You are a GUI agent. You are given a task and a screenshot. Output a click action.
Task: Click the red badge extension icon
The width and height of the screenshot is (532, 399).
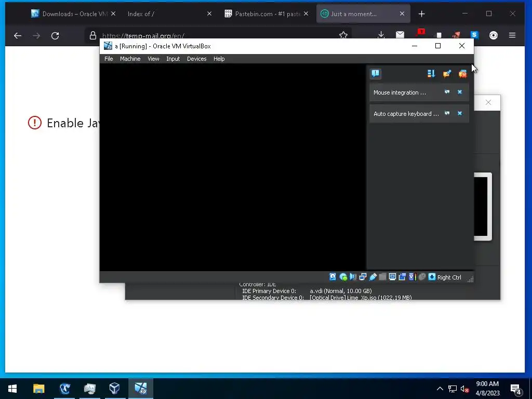[420, 33]
